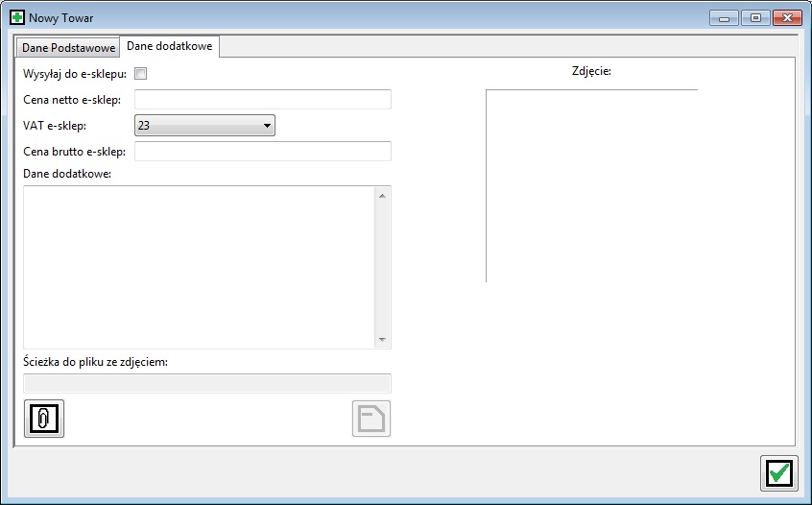Click the paperclip attach photo icon
The image size is (812, 505).
pyautogui.click(x=44, y=419)
